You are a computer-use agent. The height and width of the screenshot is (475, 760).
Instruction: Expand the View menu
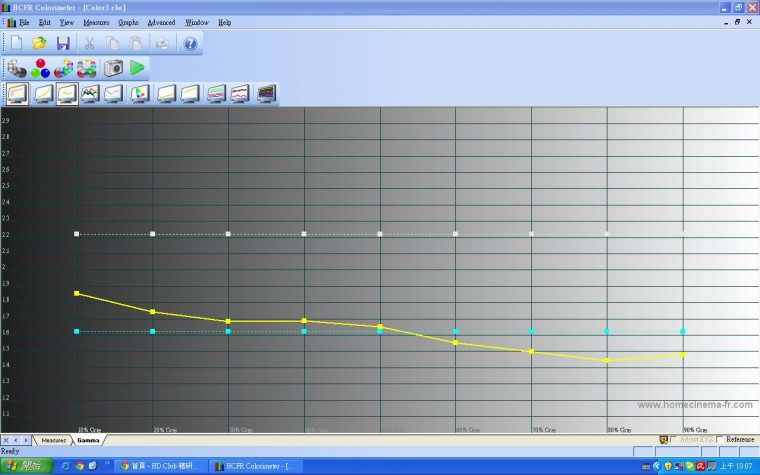pos(66,22)
